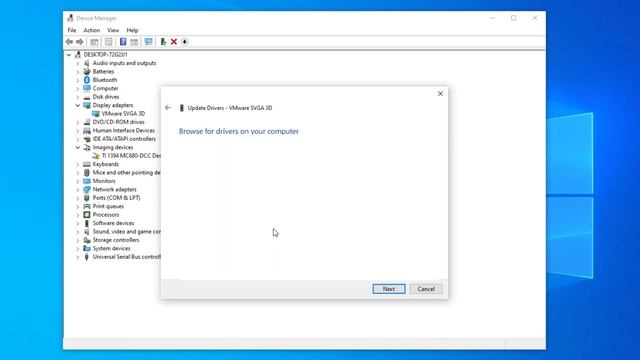Select the DESKTOP-72G2JI1 computer name

point(105,54)
